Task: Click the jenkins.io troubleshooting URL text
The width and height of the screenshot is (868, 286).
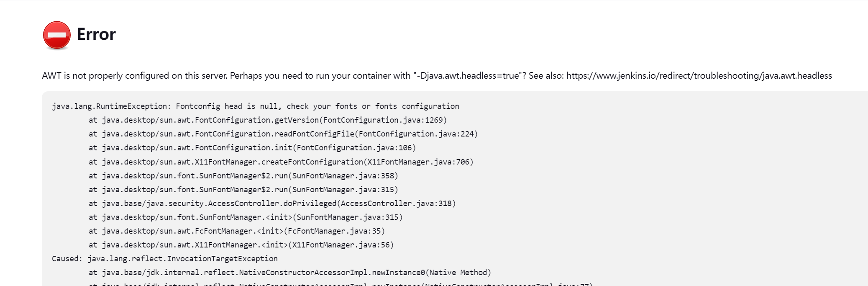Action: point(699,76)
